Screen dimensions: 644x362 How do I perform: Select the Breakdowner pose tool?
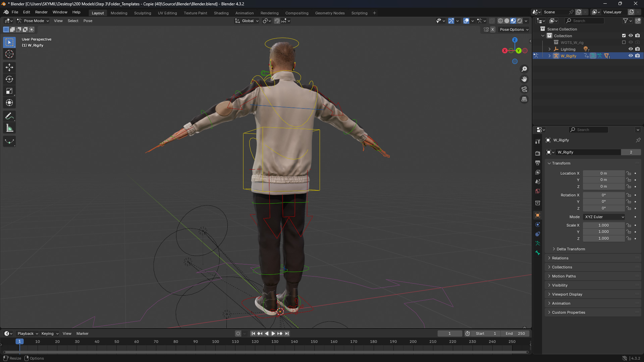tap(9, 141)
